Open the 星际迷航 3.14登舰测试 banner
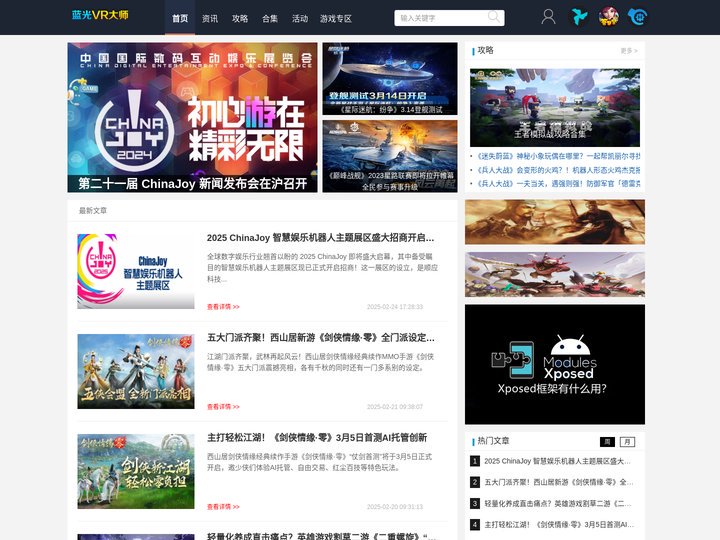The height and width of the screenshot is (540, 720). point(390,79)
